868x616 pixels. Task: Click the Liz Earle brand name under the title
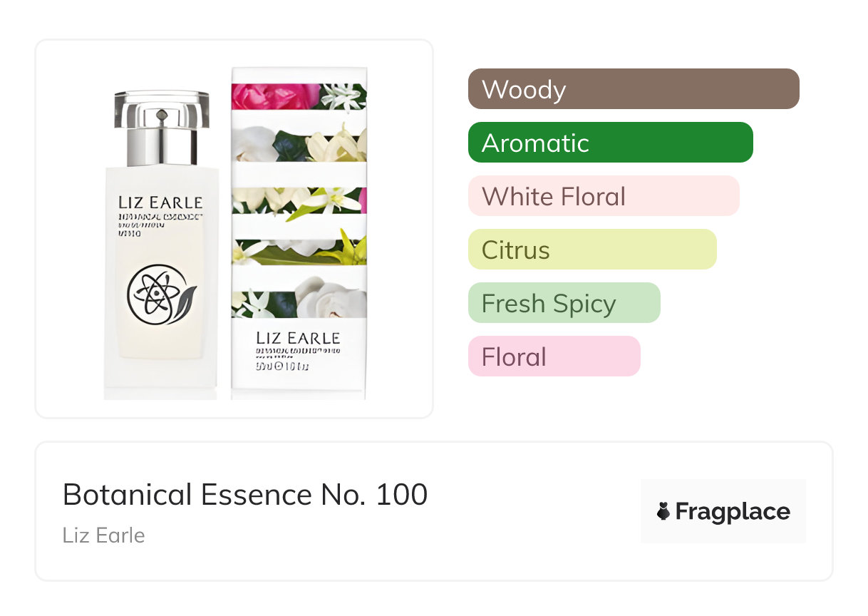104,535
